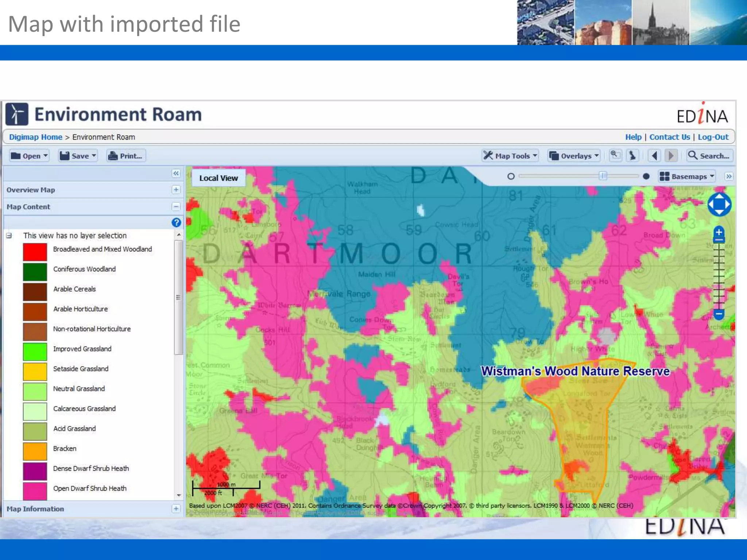Click the Broadleaved and Mixed Woodland swatch
The image size is (747, 560).
click(35, 252)
